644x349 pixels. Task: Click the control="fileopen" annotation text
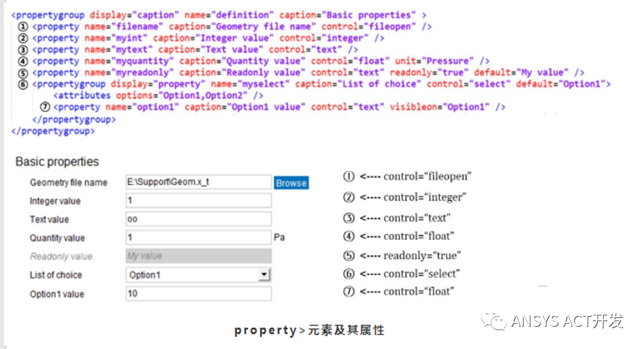[427, 176]
